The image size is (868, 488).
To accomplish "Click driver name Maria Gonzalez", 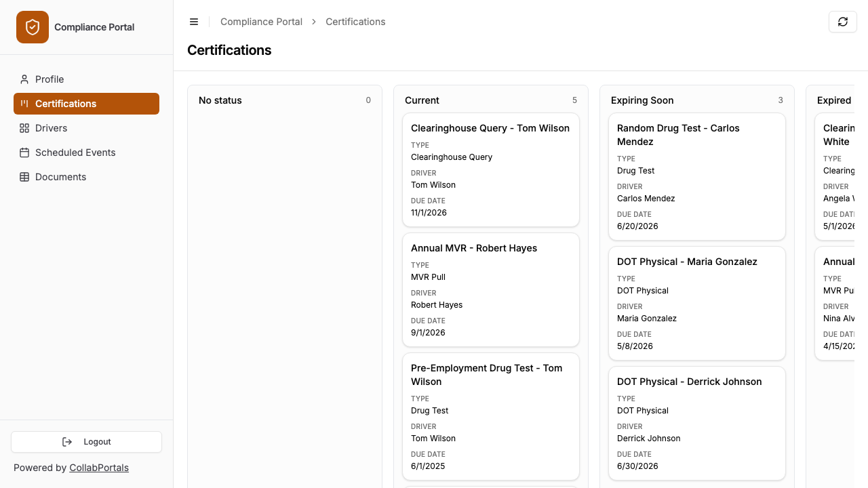I will (x=647, y=319).
